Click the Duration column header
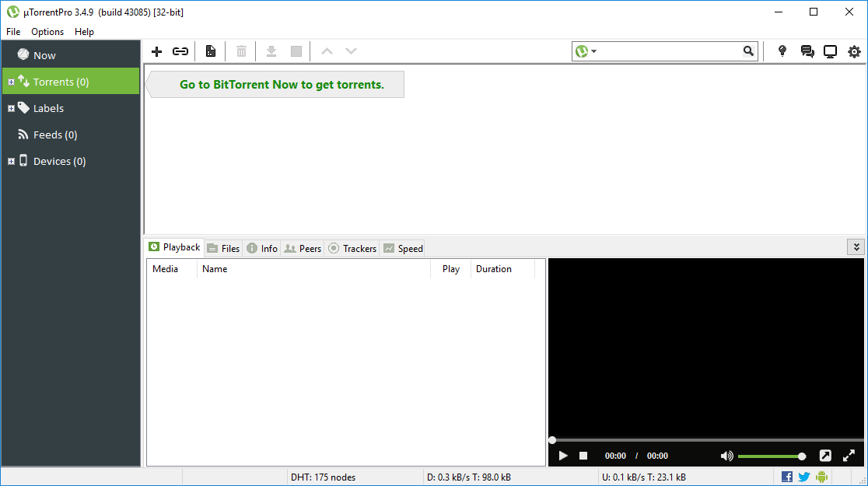The image size is (868, 486). click(502, 269)
